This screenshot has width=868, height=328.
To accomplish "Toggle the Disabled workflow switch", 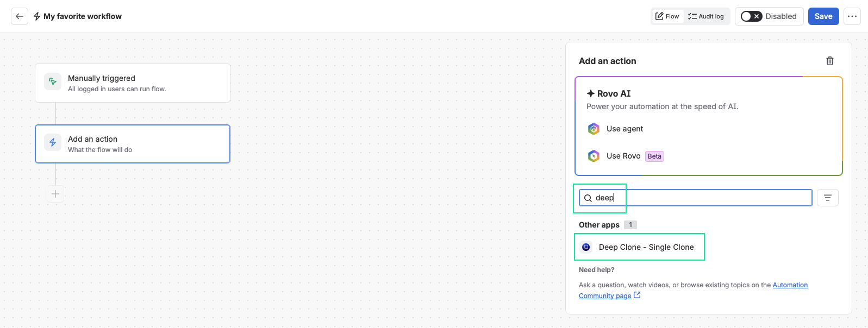I will point(752,16).
